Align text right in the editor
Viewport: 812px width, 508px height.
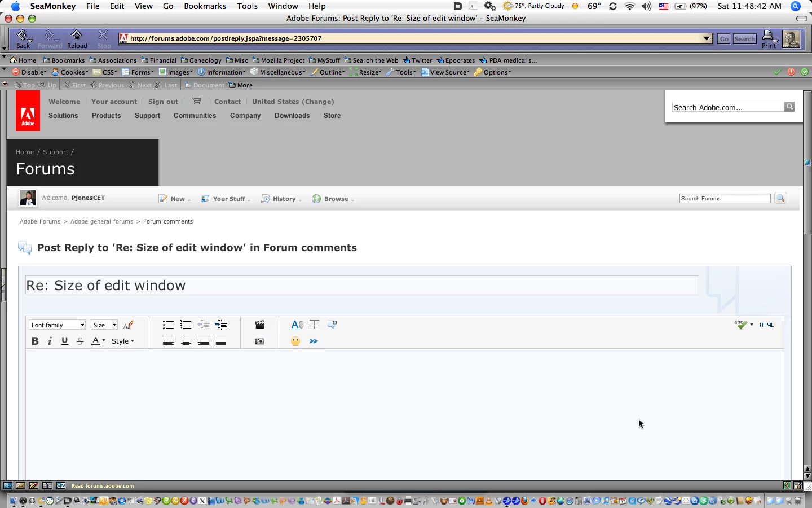204,341
